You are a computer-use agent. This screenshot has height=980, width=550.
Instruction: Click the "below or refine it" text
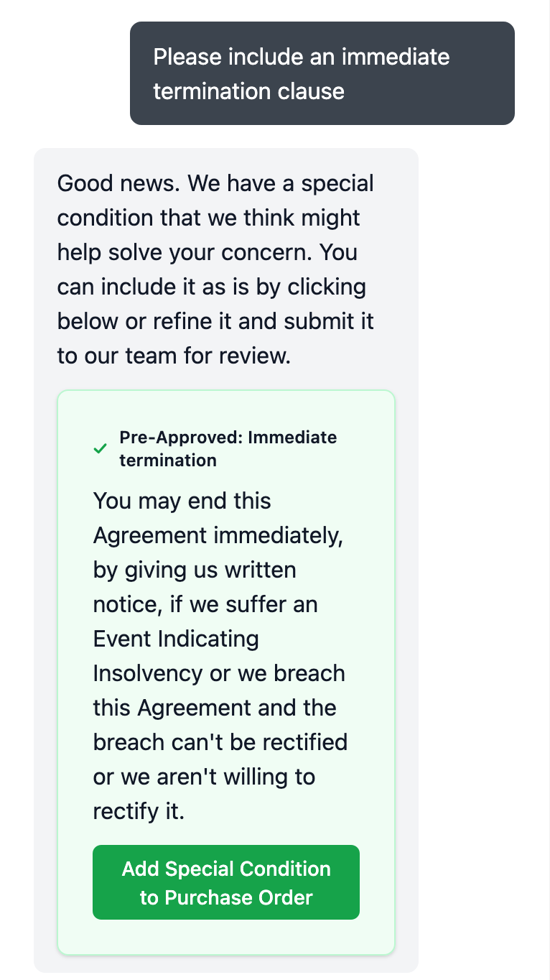tap(144, 321)
